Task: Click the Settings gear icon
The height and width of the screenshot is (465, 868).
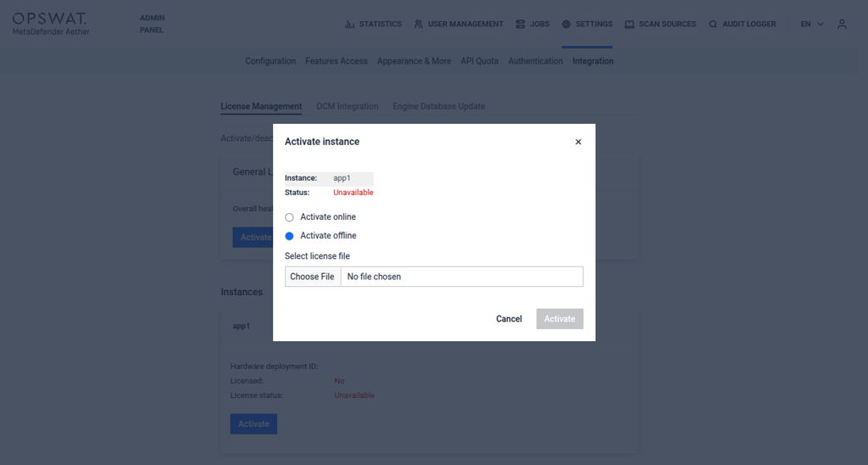Action: tap(566, 25)
